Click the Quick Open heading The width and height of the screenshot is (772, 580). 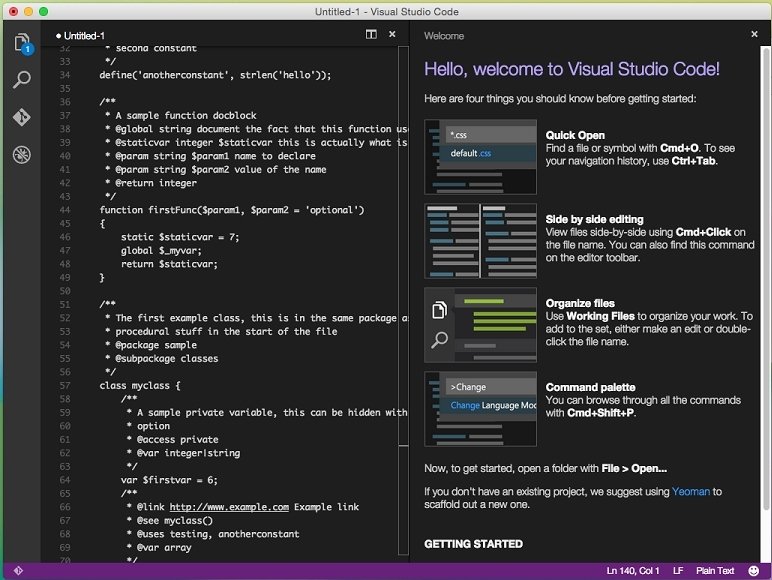[575, 135]
